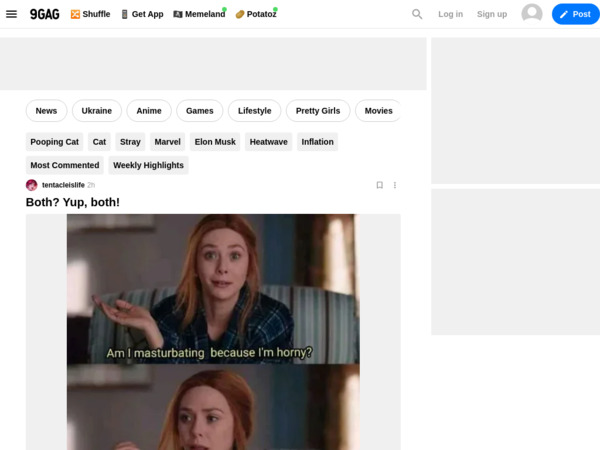Screen dimensions: 600x450
Task: Click the Log in link
Action: [x=450, y=14]
